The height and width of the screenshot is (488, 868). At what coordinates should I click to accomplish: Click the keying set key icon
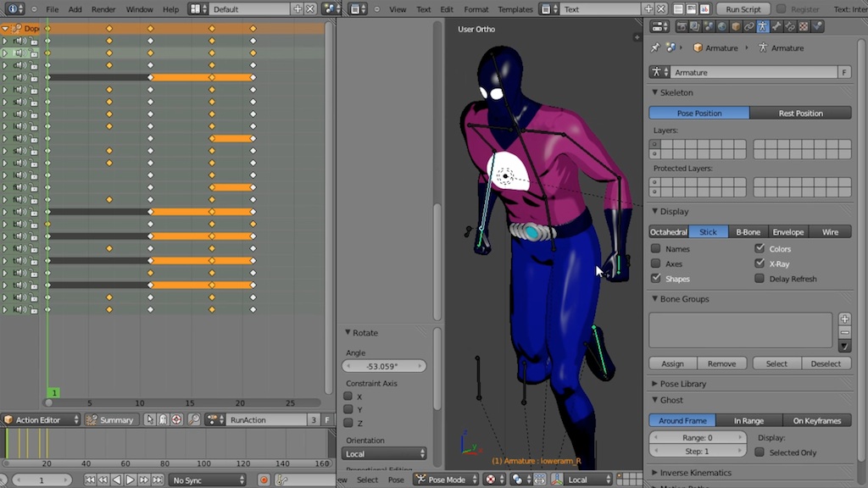point(281,480)
